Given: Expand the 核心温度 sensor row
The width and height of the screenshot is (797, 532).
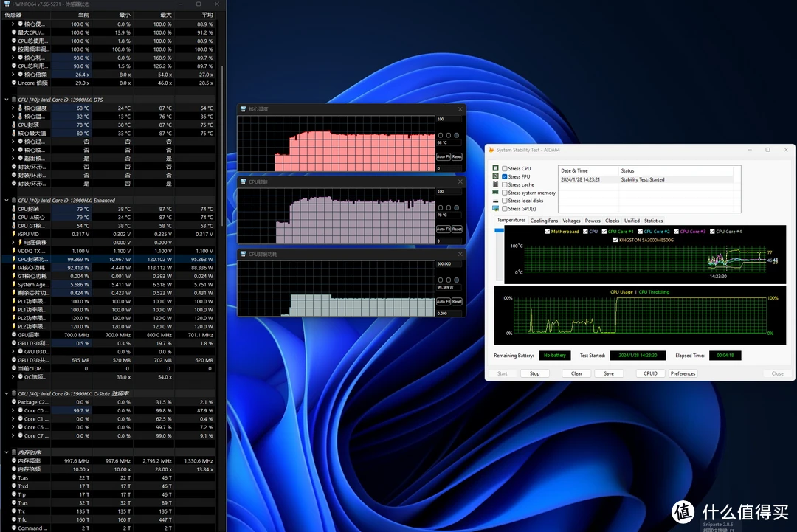Looking at the screenshot, I should 13,108.
